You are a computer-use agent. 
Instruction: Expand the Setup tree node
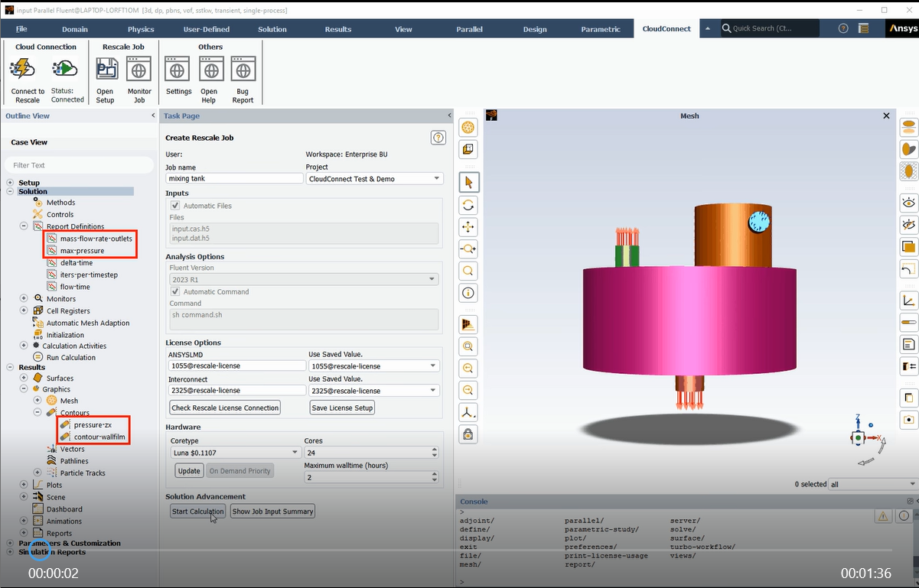(x=11, y=183)
